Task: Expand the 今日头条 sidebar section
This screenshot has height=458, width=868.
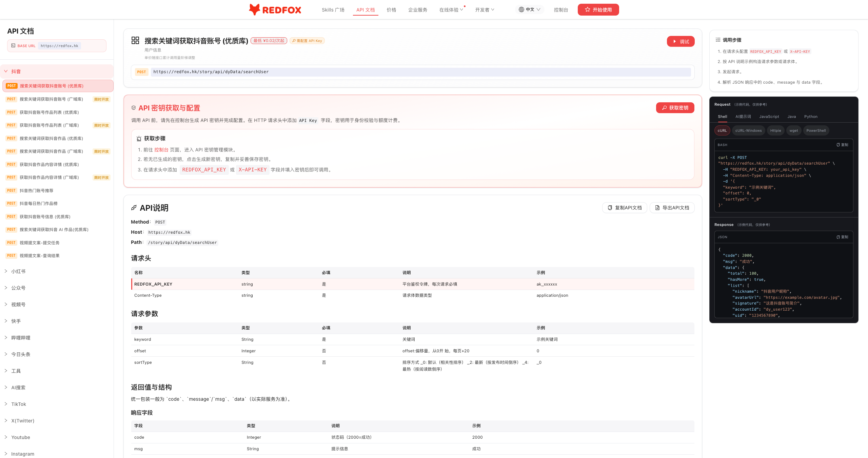Action: 57,354
